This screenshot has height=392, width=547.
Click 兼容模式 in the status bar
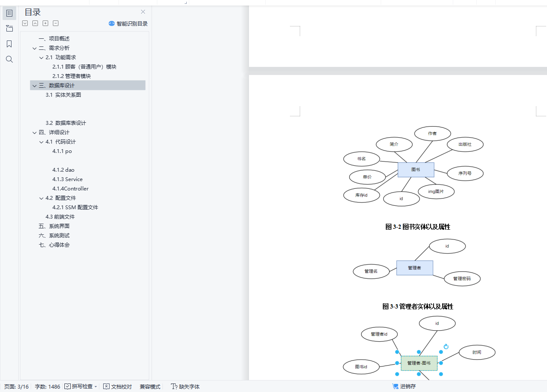[x=150, y=386]
